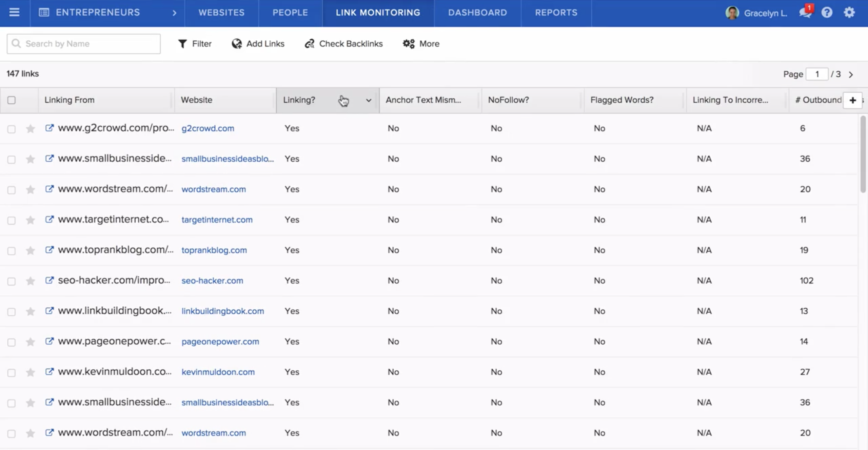Open the Linking? column dropdown arrow
Viewport: 868px width, 450px height.
[369, 100]
